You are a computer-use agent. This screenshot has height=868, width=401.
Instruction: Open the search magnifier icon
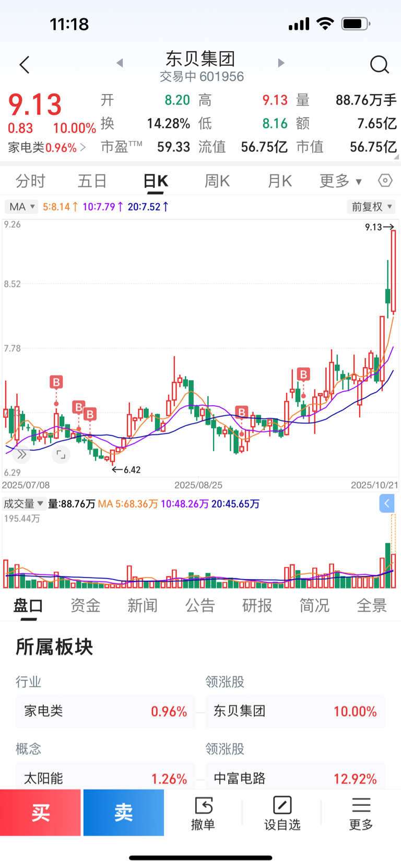tap(379, 65)
